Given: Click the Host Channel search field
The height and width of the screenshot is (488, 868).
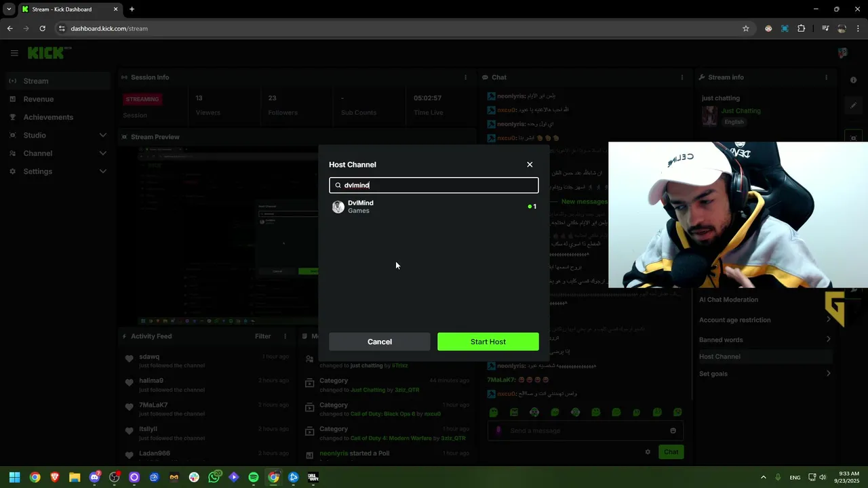Looking at the screenshot, I should pos(434,185).
